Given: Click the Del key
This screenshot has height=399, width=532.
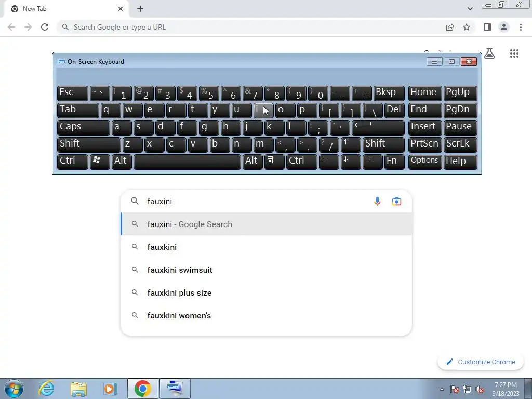Looking at the screenshot, I should tap(394, 110).
